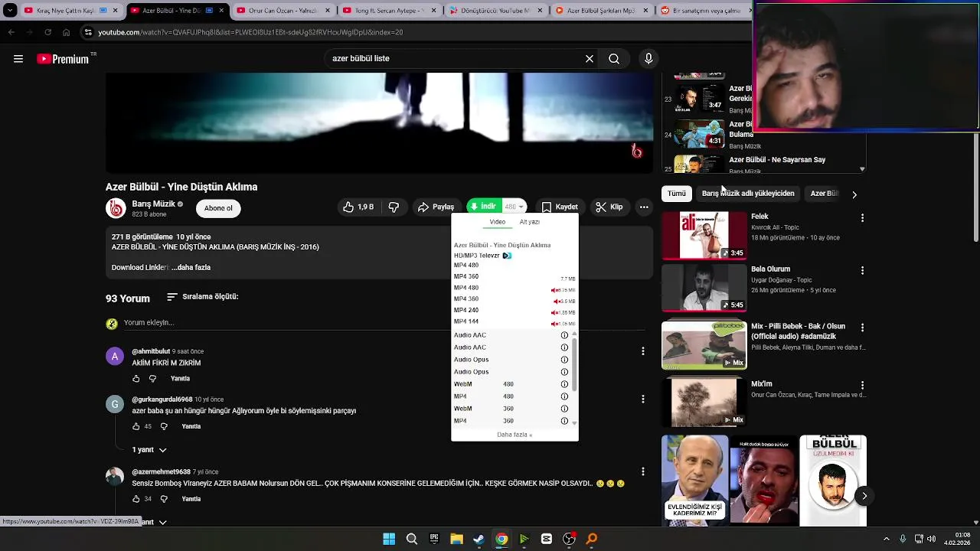The image size is (980, 551).
Task: Click the popup list scroll-down arrow
Action: pos(574,423)
